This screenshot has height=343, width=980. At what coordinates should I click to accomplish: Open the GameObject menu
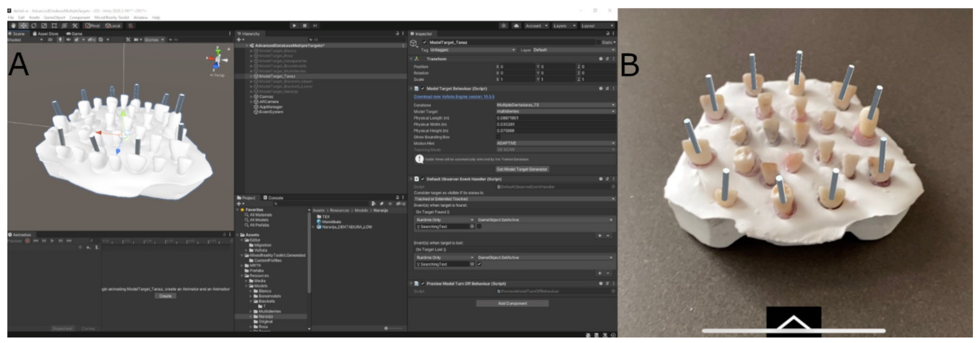pos(55,18)
